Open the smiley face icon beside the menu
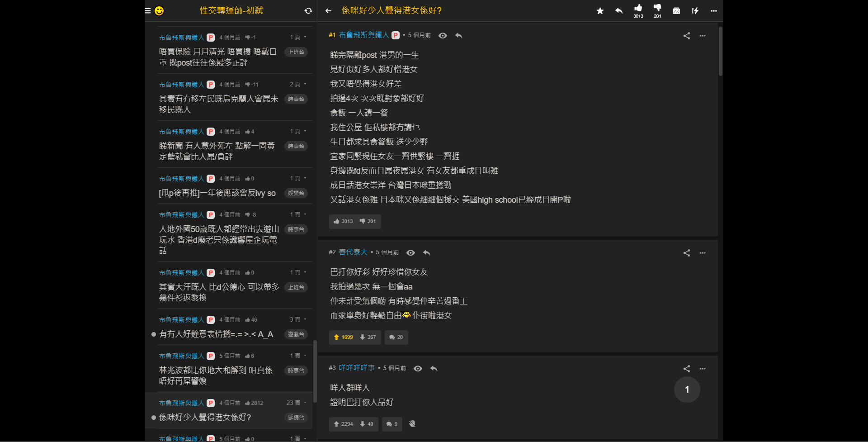Image resolution: width=868 pixels, height=442 pixels. click(x=159, y=10)
